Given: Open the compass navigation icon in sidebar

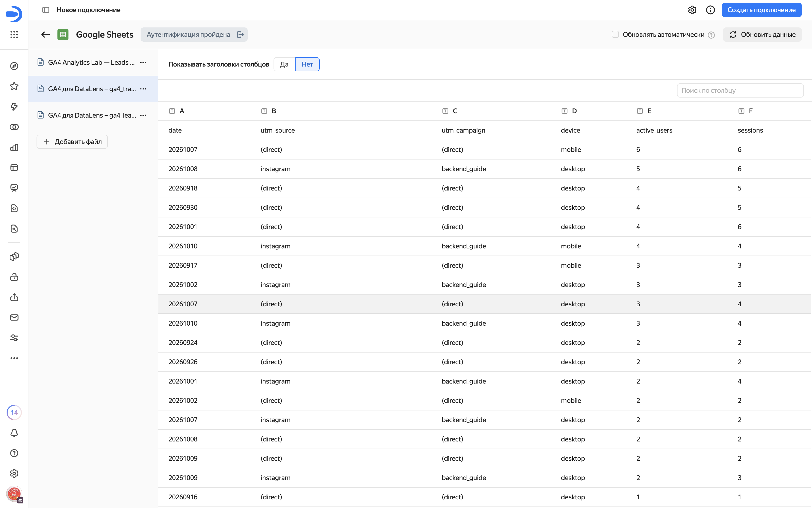Looking at the screenshot, I should 14,66.
